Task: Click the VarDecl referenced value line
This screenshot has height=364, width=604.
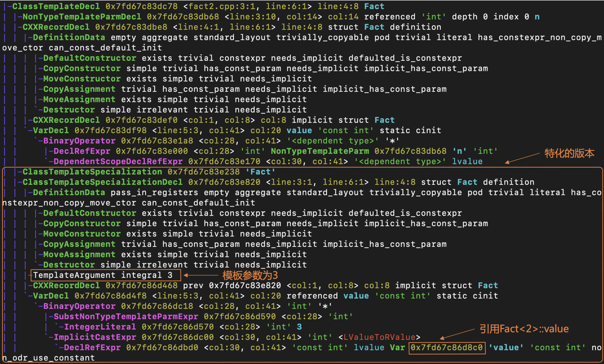Action: click(51, 296)
